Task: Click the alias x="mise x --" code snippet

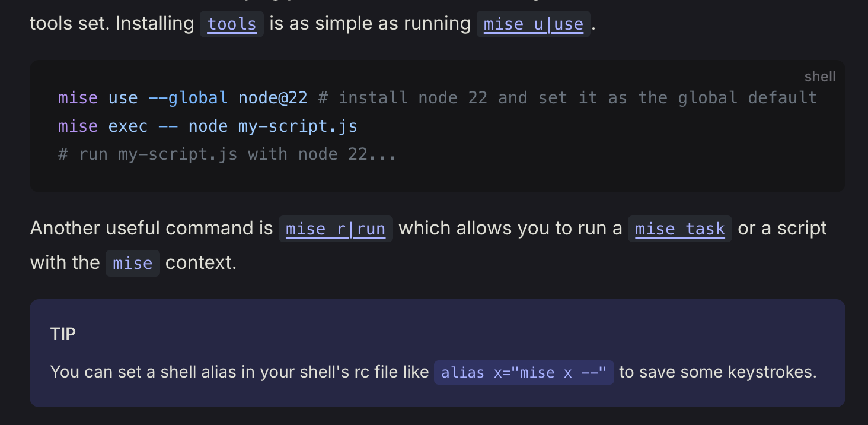Action: 524,372
